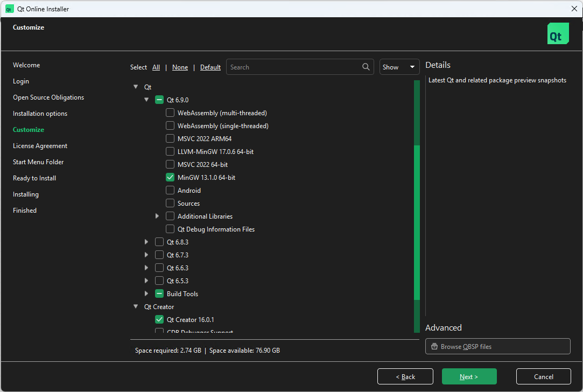Click the component tree scrollbar thumb

[417, 222]
